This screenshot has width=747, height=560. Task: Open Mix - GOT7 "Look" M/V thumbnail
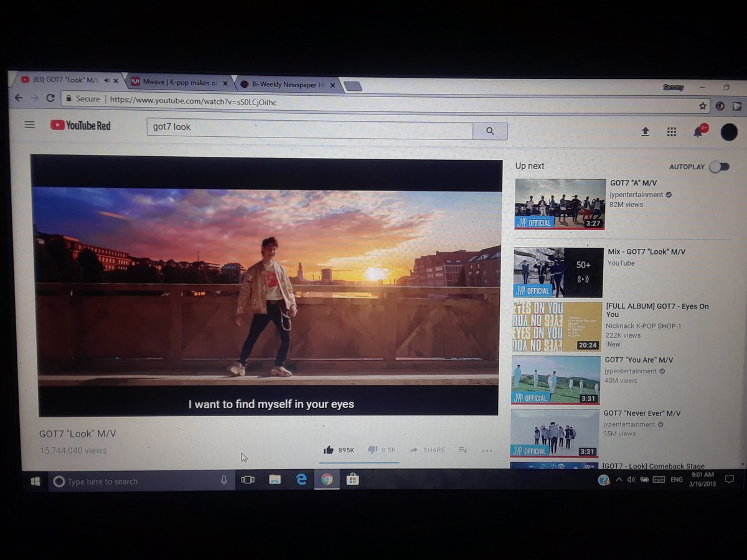click(x=558, y=273)
